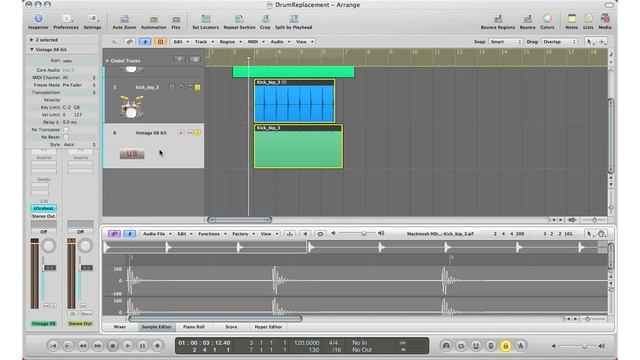This screenshot has width=640, height=360.
Task: Expand the 2 selected disclosure triangle
Action: (x=31, y=40)
